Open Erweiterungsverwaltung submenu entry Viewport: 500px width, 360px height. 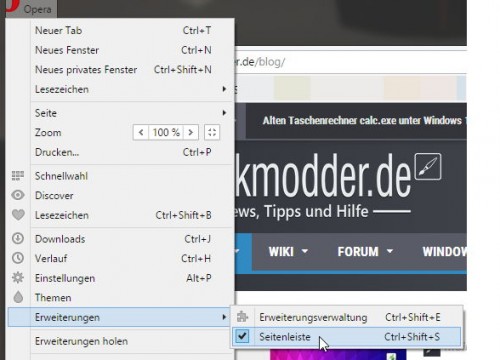tap(347, 317)
